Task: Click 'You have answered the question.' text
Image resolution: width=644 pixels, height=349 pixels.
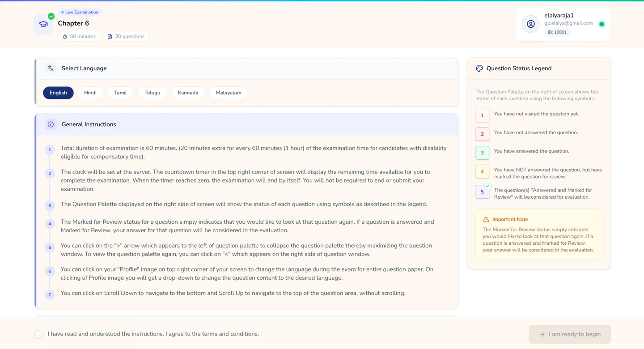Action: tap(531, 151)
